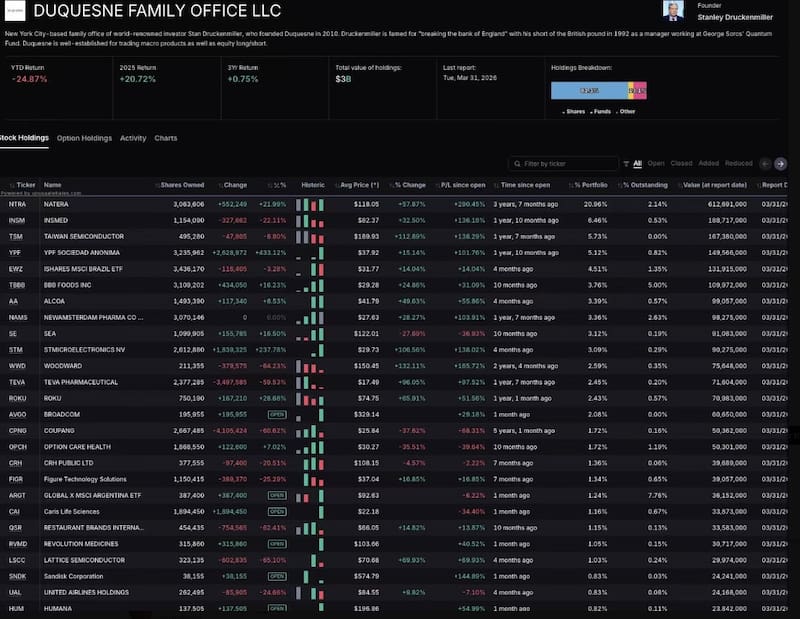The width and height of the screenshot is (800, 619).
Task: Click the OPEN badge for Sandisk Corporation
Action: coord(277,576)
